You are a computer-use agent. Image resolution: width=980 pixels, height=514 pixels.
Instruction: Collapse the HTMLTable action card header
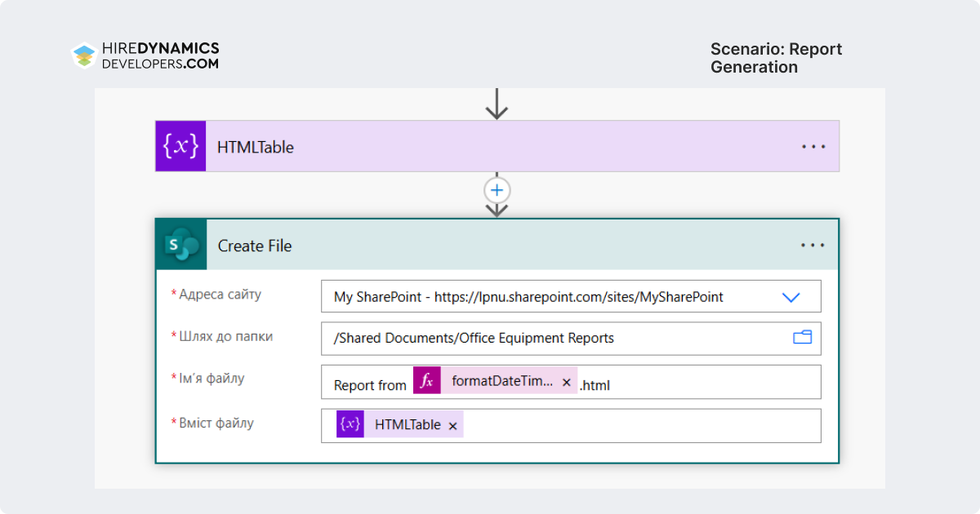[497, 146]
